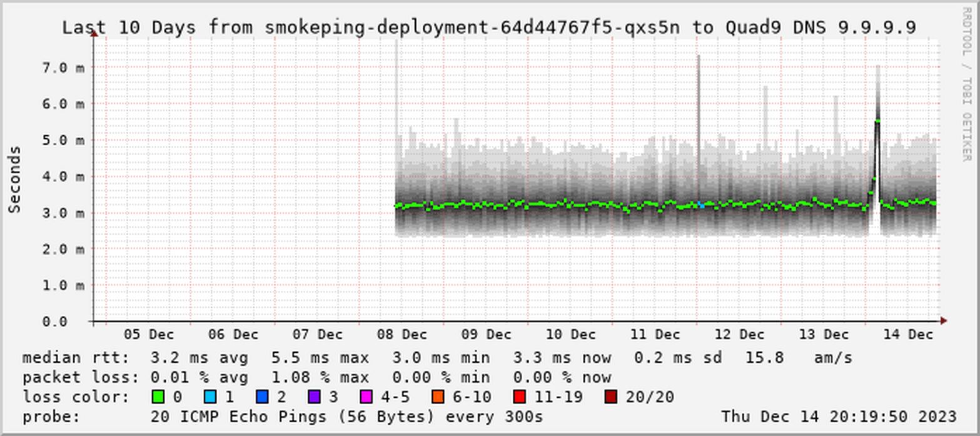Image resolution: width=980 pixels, height=436 pixels.
Task: Click the '3.0 m' y-axis label
Action: 63,213
